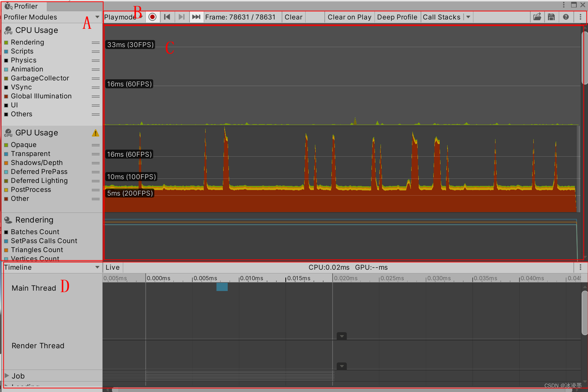The image size is (588, 392).
Task: Toggle the Live button
Action: point(113,267)
